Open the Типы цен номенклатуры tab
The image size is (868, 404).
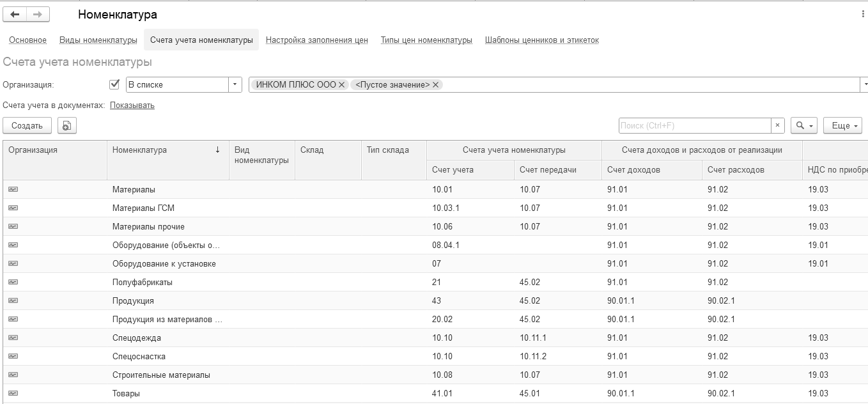[426, 40]
